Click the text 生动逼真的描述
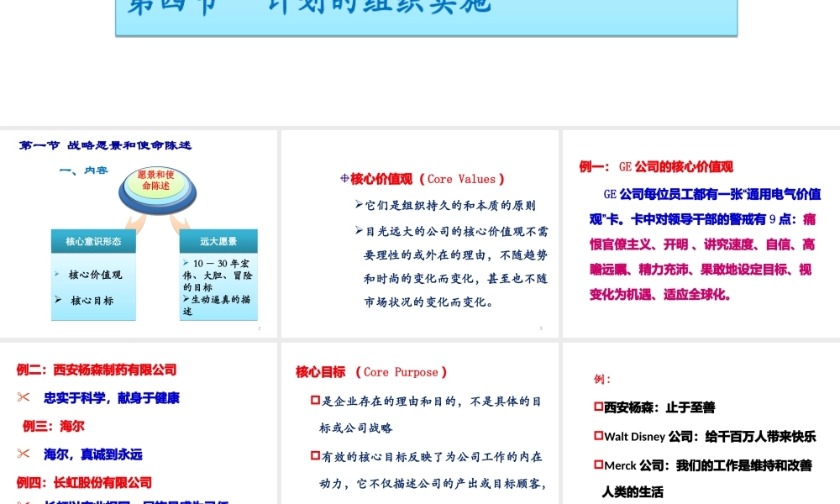 click(x=217, y=305)
